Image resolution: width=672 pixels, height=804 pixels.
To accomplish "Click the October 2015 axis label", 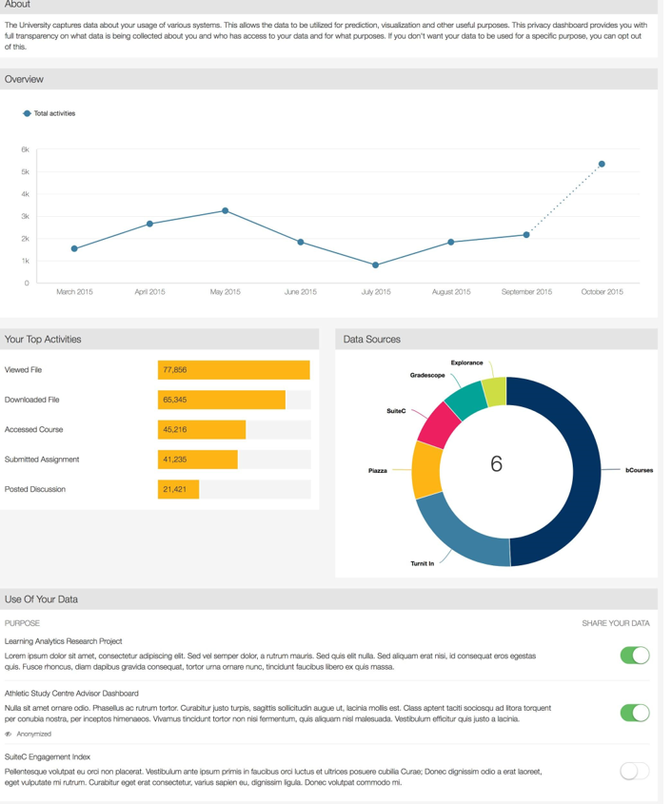I will (x=602, y=292).
